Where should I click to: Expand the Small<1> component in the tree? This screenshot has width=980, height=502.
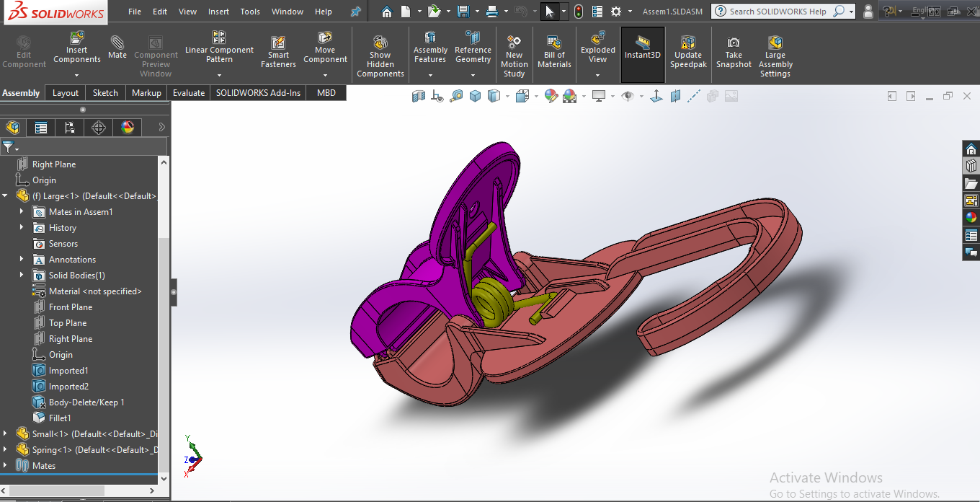click(x=6, y=433)
